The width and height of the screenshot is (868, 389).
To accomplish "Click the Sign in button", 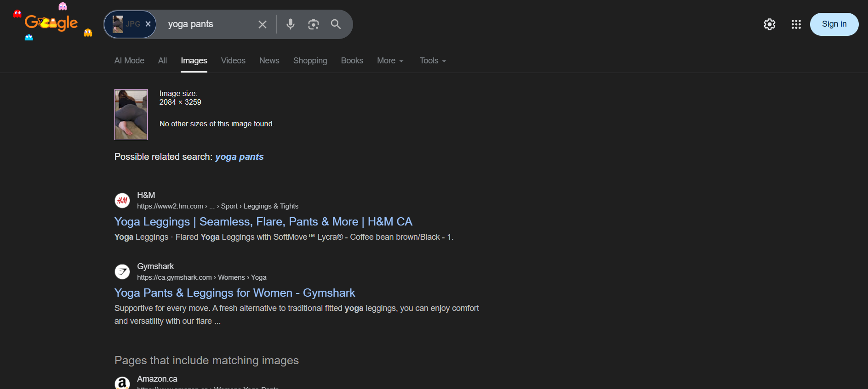I will (834, 24).
